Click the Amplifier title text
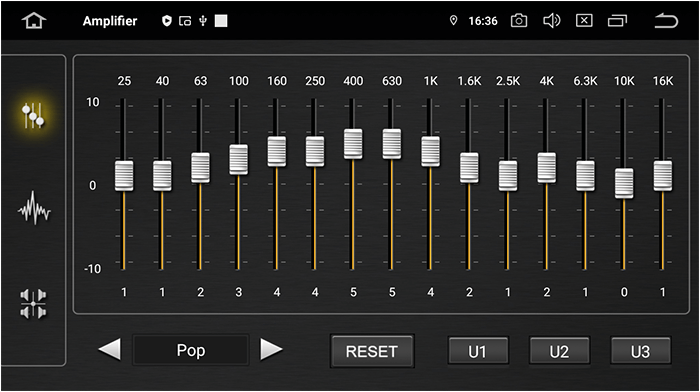Viewport: 700px width, 392px height. point(110,21)
